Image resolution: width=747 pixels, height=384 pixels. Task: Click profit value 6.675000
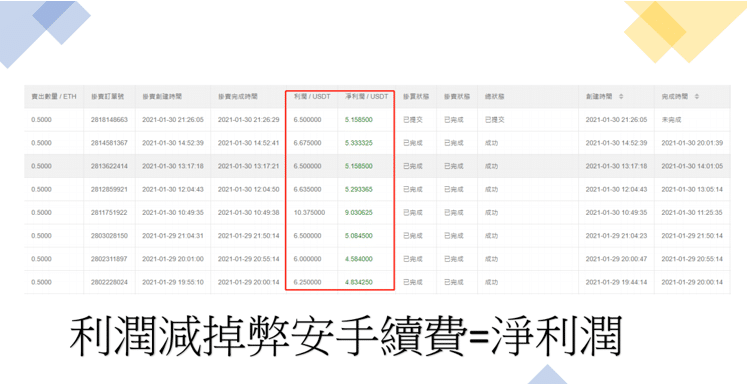pos(308,143)
